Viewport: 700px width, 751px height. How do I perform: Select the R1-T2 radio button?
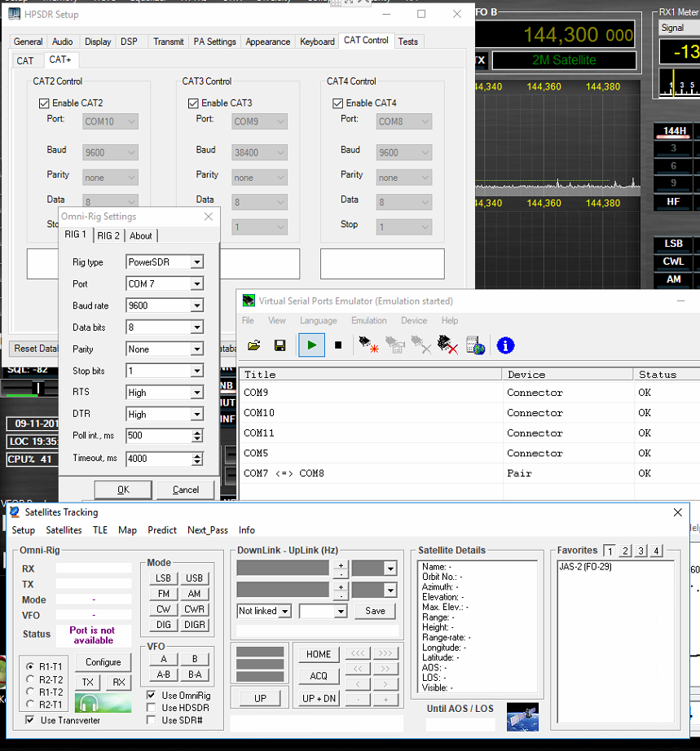click(30, 692)
